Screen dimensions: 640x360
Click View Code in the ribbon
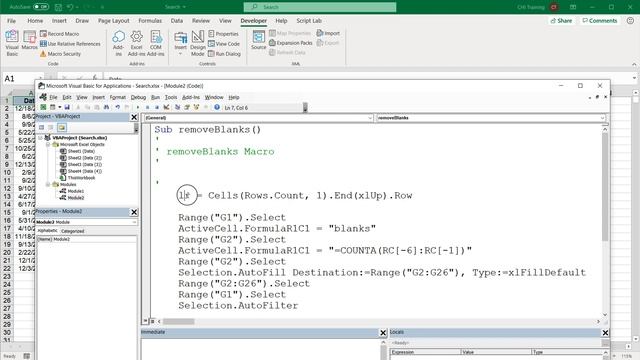(x=224, y=44)
